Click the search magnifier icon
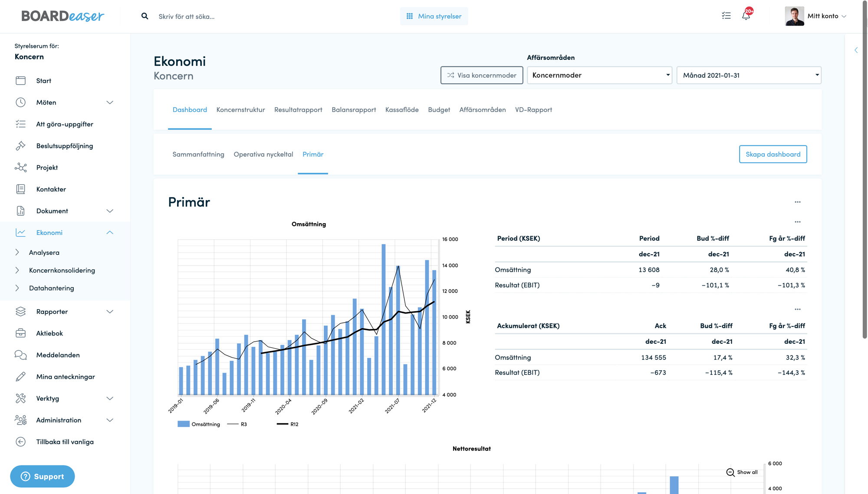Viewport: 868px width, 494px height. (x=145, y=16)
